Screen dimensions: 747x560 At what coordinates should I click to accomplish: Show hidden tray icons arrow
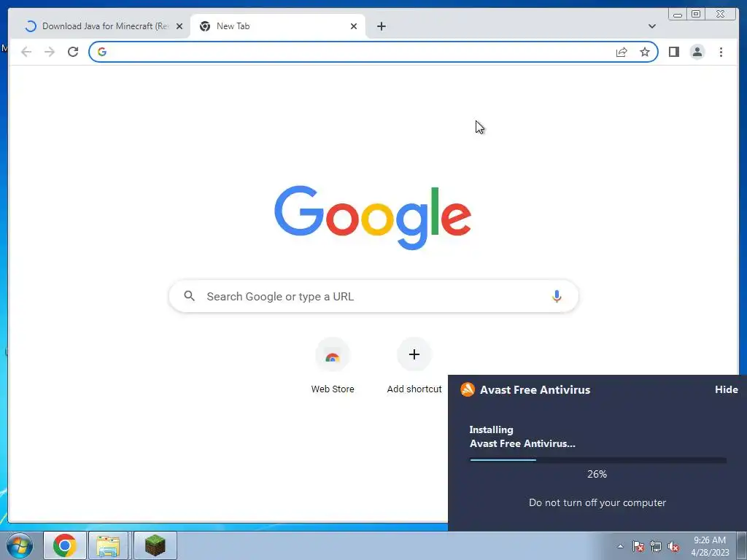click(x=620, y=546)
